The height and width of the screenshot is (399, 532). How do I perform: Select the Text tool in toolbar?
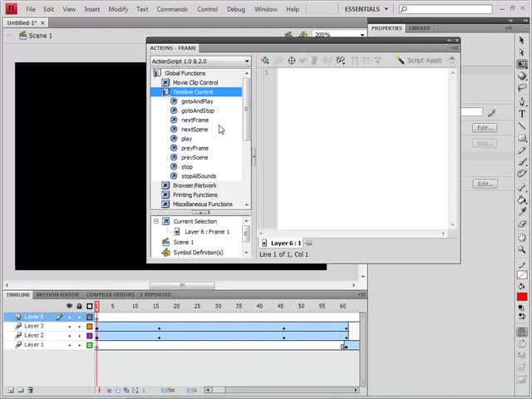[x=522, y=113]
